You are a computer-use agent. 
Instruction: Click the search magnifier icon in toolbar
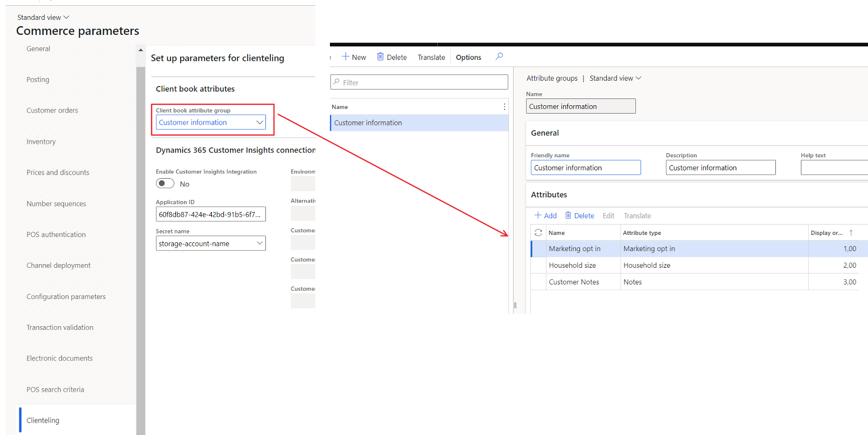click(x=499, y=56)
